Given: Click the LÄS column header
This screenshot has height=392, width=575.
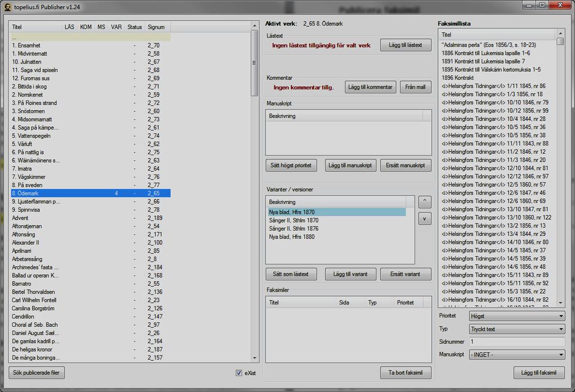Looking at the screenshot, I should pyautogui.click(x=69, y=27).
